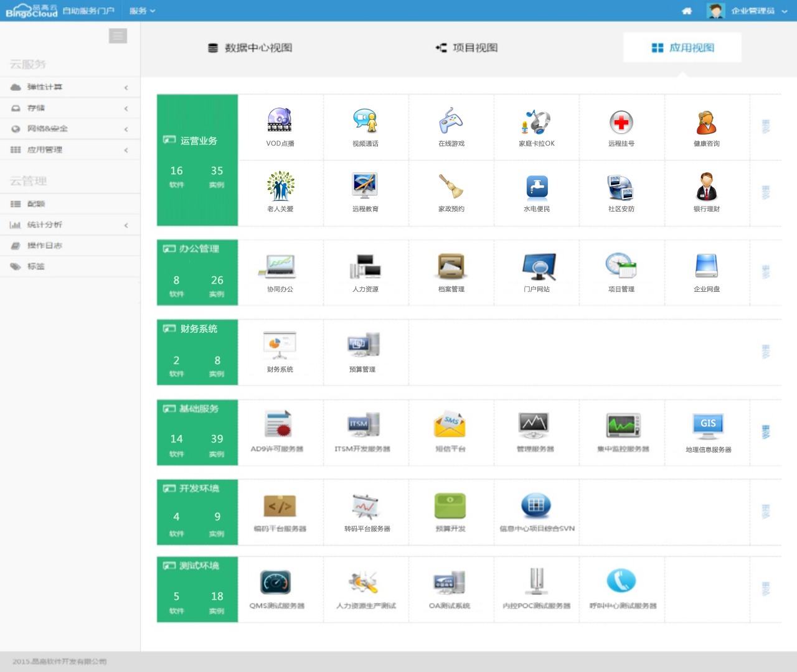The image size is (797, 672).
Task: Click 更多 in the 办公管理 row
Action: (766, 272)
